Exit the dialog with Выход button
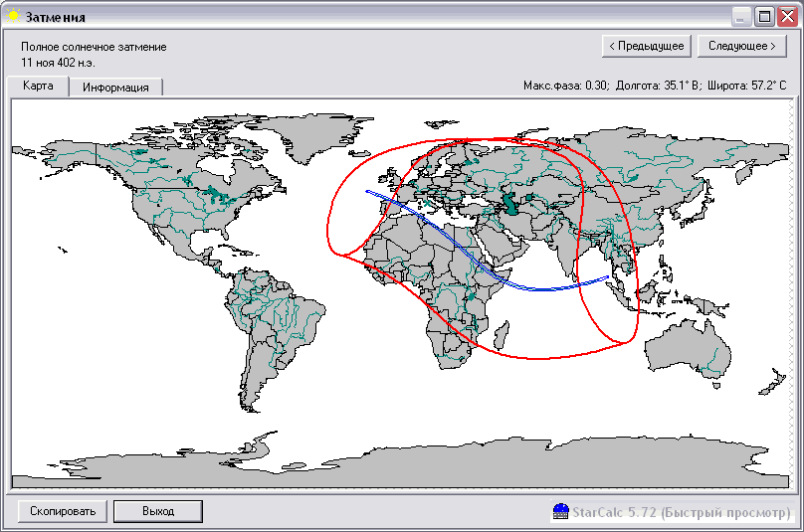This screenshot has width=804, height=532. point(158,511)
